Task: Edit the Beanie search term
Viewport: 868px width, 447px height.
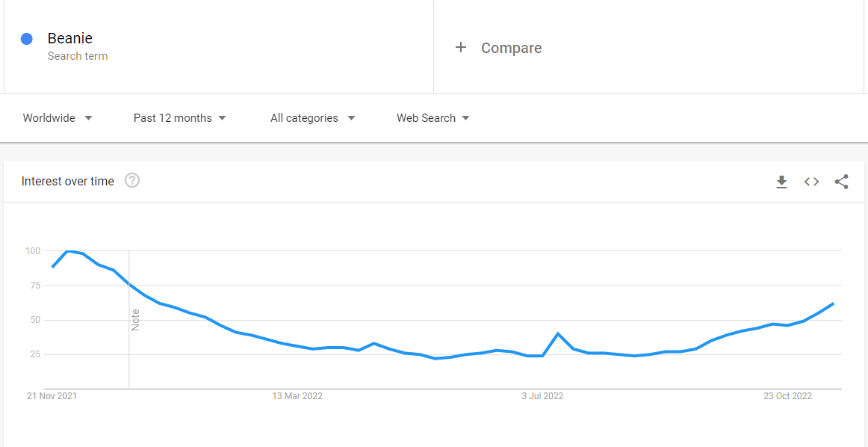Action: coord(69,38)
